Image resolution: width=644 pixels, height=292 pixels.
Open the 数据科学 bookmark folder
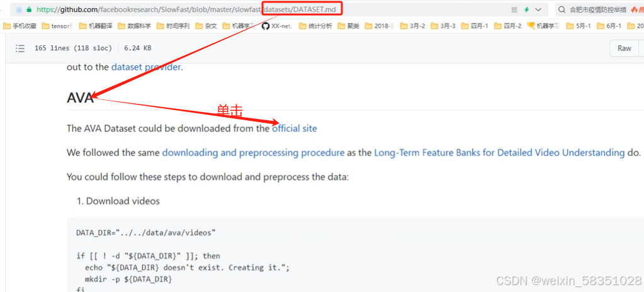click(x=134, y=26)
